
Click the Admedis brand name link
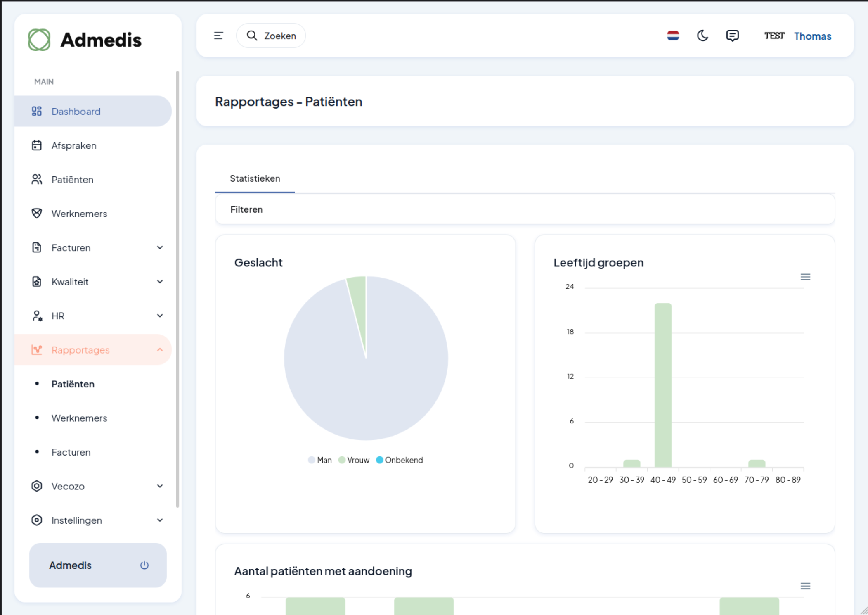point(101,40)
